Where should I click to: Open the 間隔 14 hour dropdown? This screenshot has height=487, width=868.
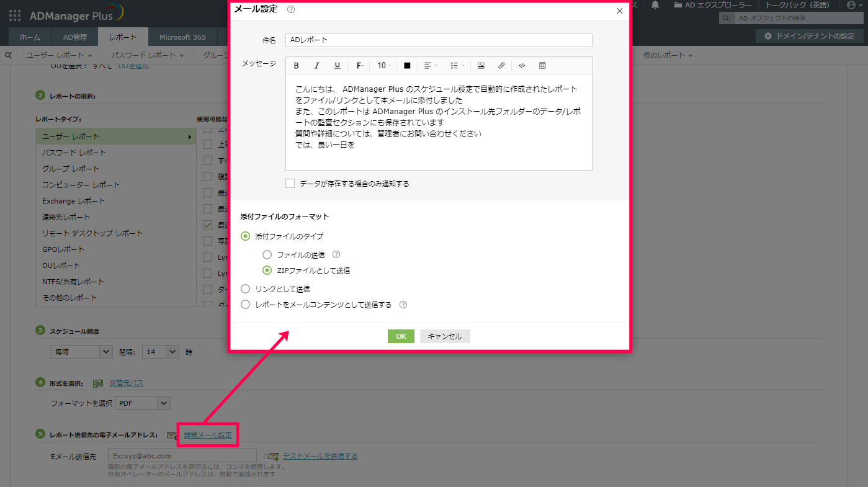tap(160, 352)
